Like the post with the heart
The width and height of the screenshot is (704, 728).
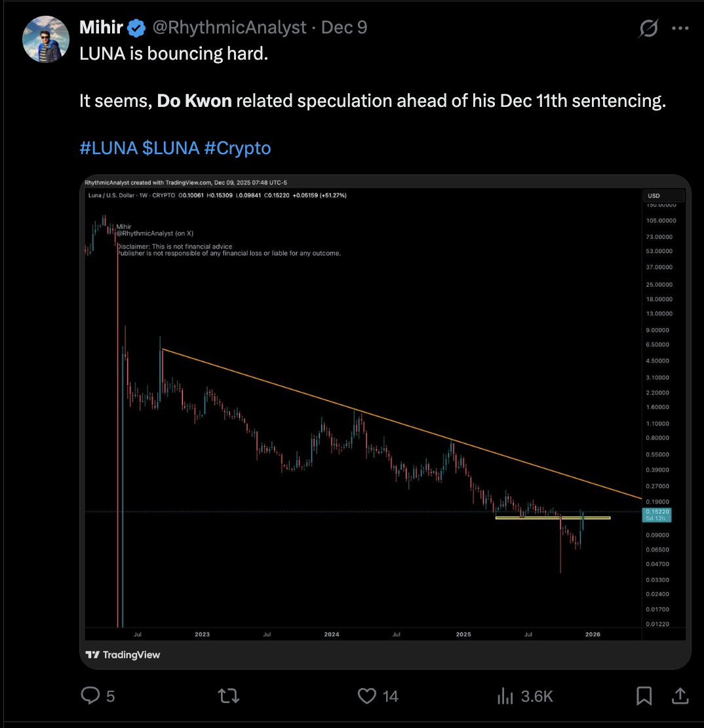[367, 696]
